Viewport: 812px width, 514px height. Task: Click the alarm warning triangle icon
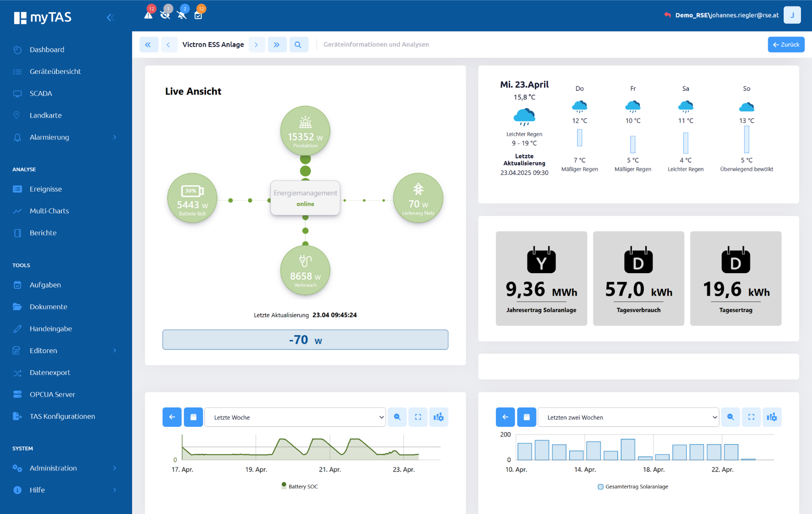tap(148, 15)
